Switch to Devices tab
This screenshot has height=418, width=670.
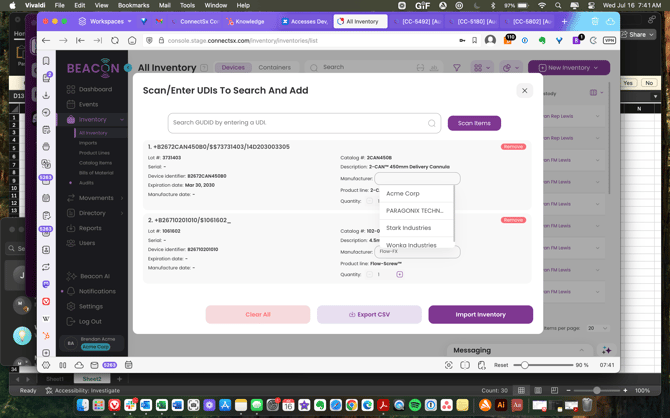click(x=233, y=68)
